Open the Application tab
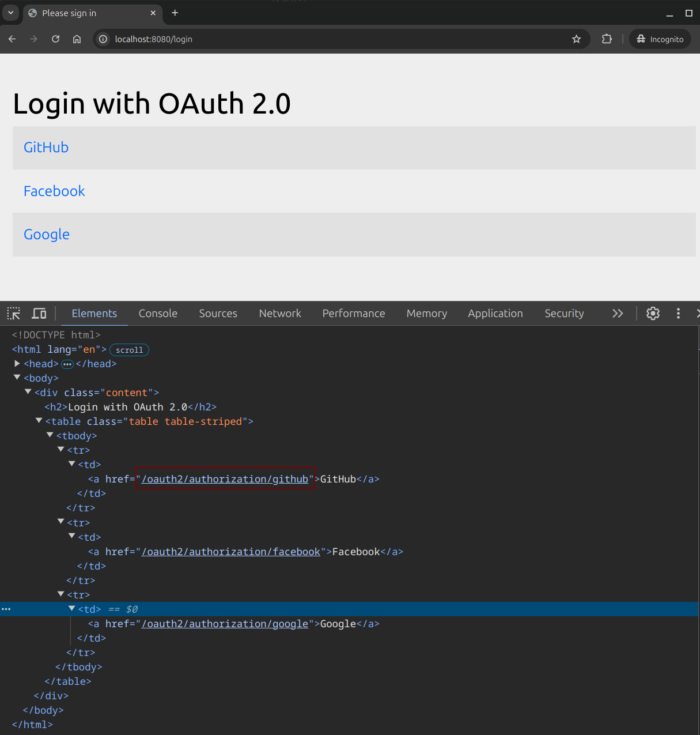 pyautogui.click(x=495, y=314)
